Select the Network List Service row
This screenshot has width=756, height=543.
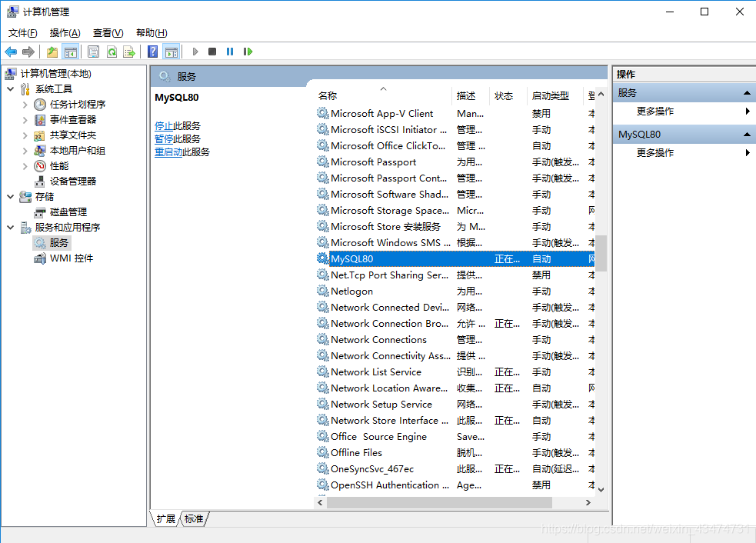455,371
